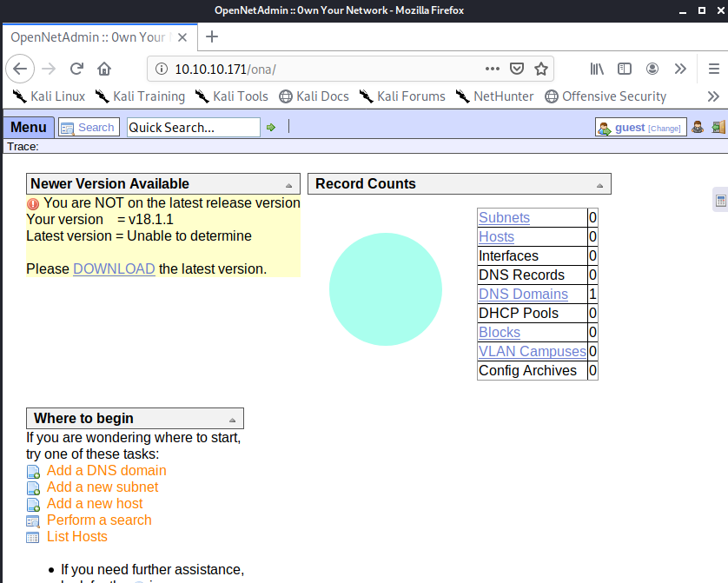Open the Blocks record link
728x583 pixels.
500,332
